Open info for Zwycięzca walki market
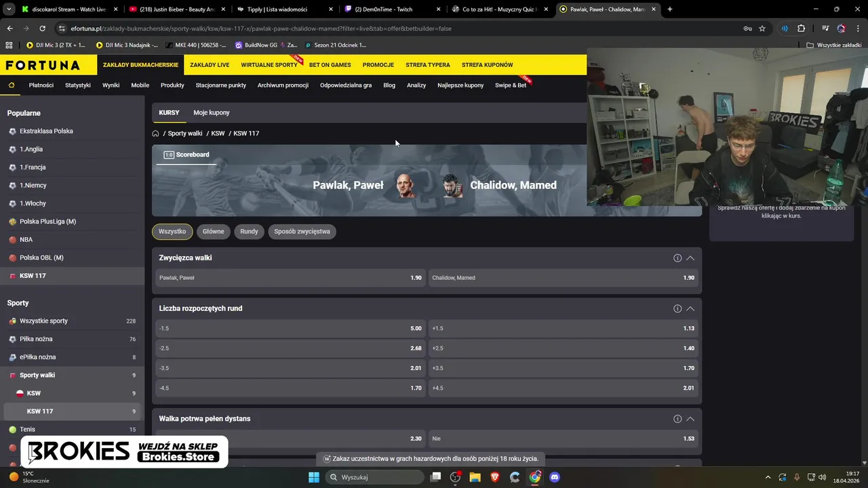This screenshot has width=868, height=488. 677,258
